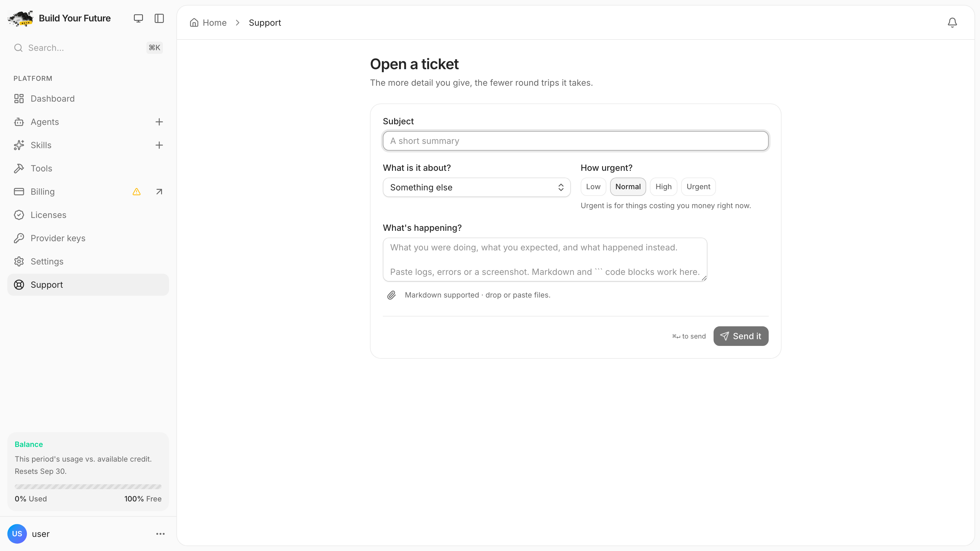Screen dimensions: 980x551
Task: Select Urgent urgency option
Action: (x=698, y=187)
